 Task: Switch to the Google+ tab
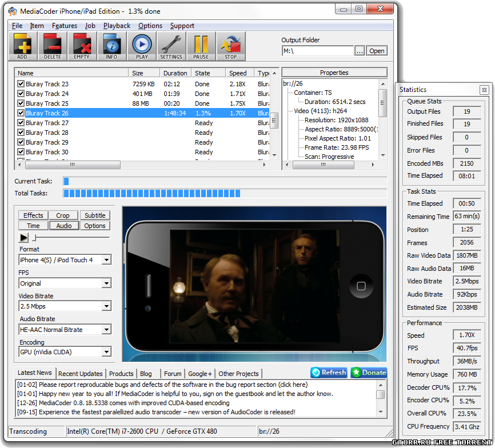[200, 374]
